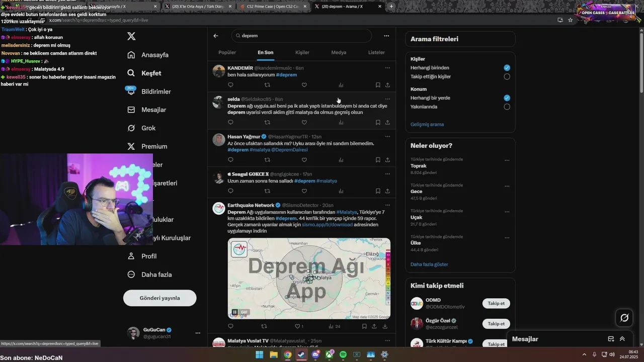Switch to the Listeler tab

click(x=376, y=52)
